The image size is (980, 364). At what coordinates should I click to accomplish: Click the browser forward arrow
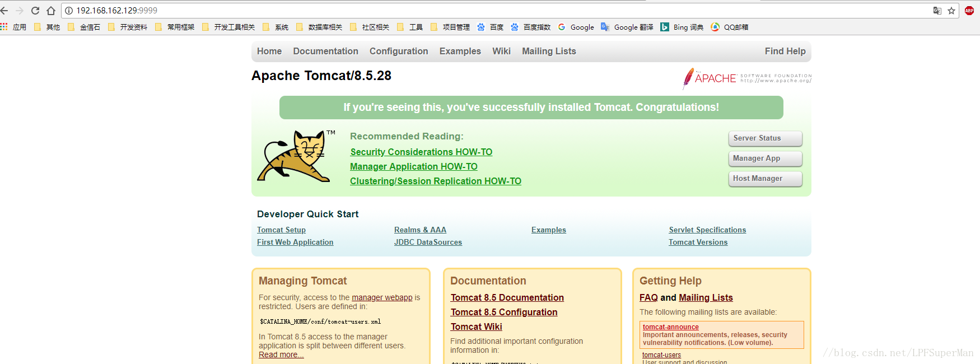point(20,11)
